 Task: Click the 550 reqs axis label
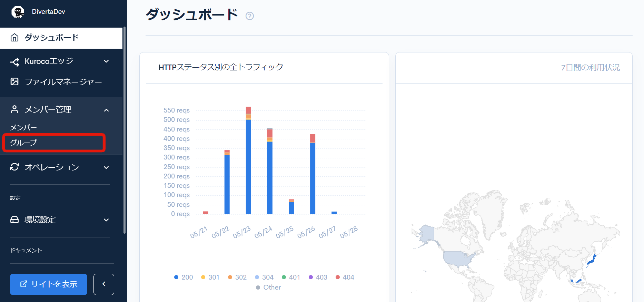pyautogui.click(x=177, y=110)
